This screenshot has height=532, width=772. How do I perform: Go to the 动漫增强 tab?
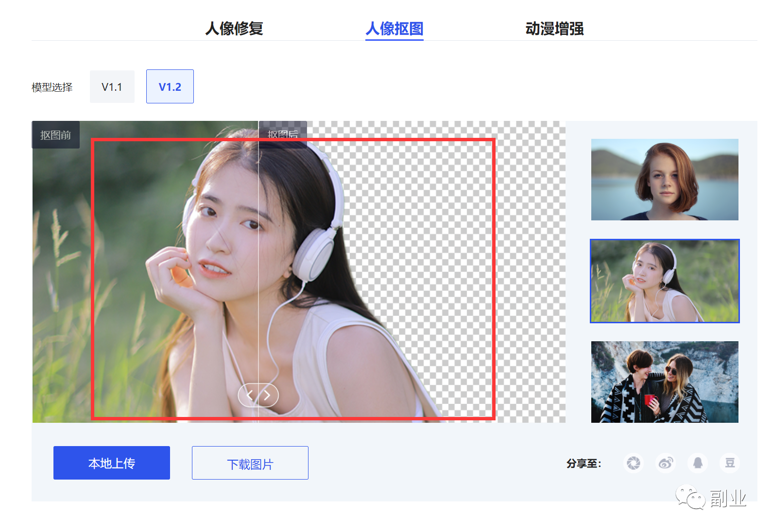point(554,29)
